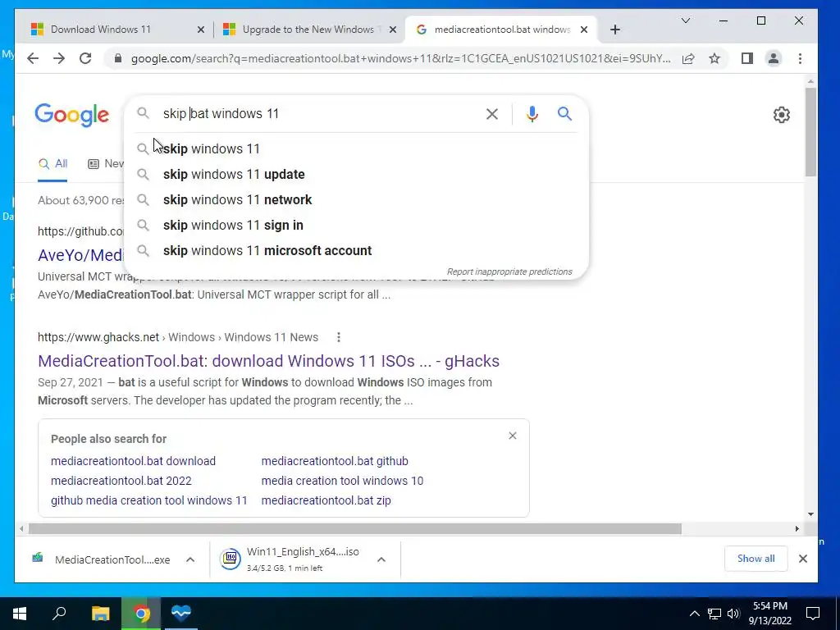Image resolution: width=840 pixels, height=630 pixels.
Task: Open a new browser tab
Action: pos(615,30)
